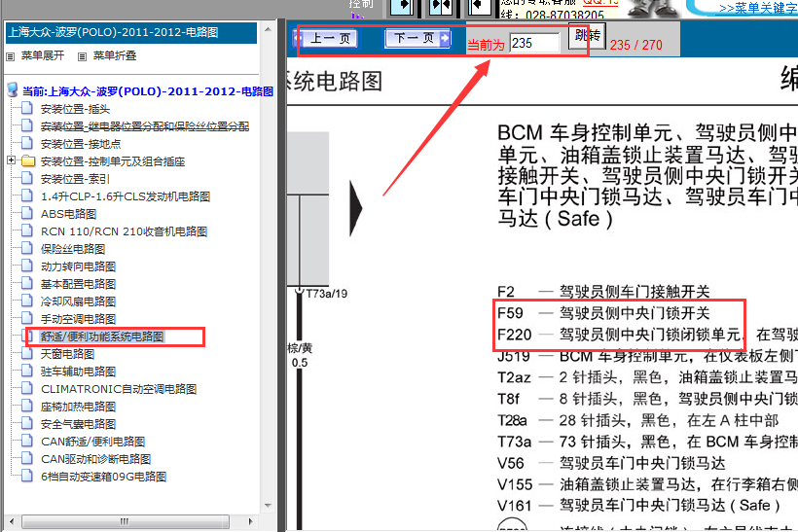Click the panel icon with single right-pointing arrow
798x532 pixels.
coord(402,7)
